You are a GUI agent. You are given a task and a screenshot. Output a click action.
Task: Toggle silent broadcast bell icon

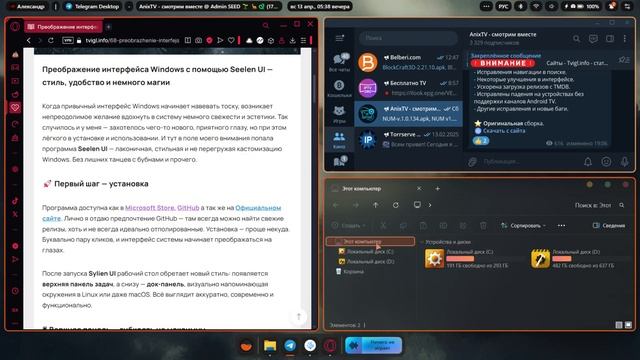click(x=588, y=162)
